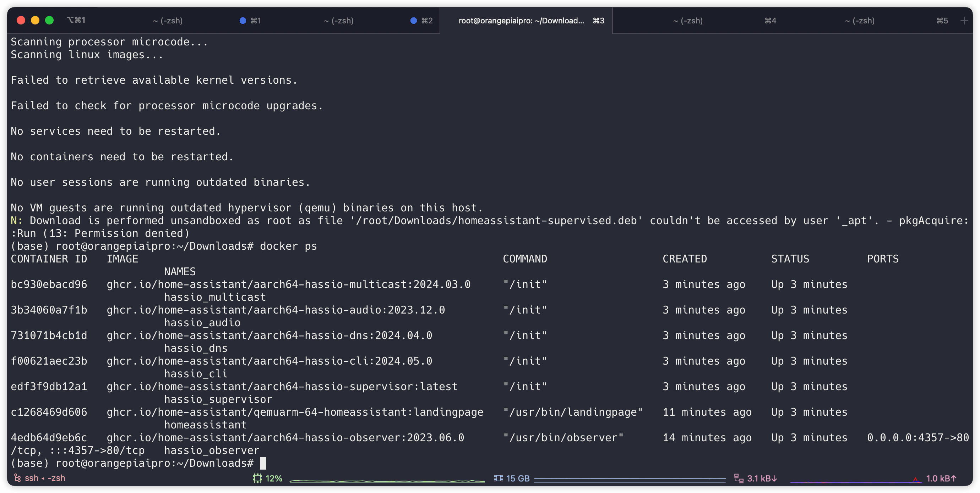This screenshot has height=493, width=980.
Task: Open a new tab with plus button
Action: (x=964, y=21)
